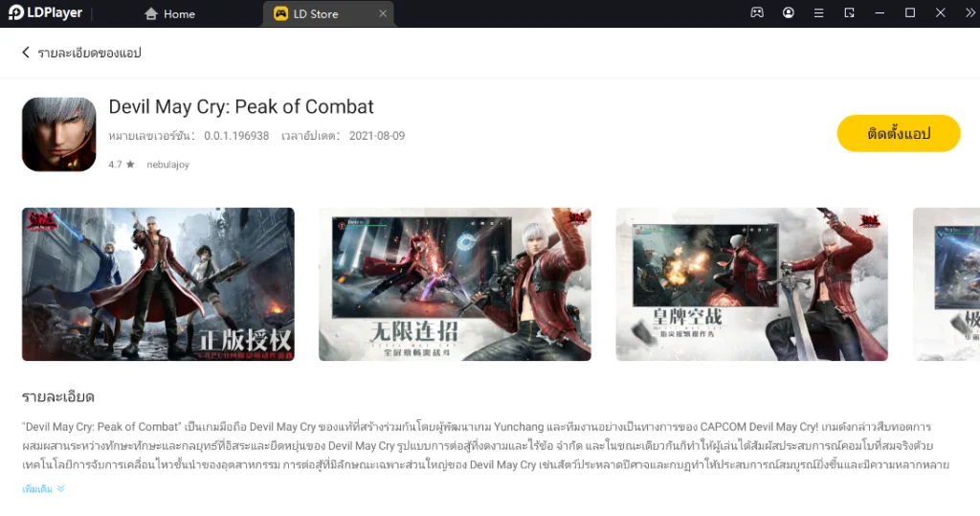Go back using the arrow beside รายละเอียดของแอป
The width and height of the screenshot is (980, 516).
click(26, 53)
